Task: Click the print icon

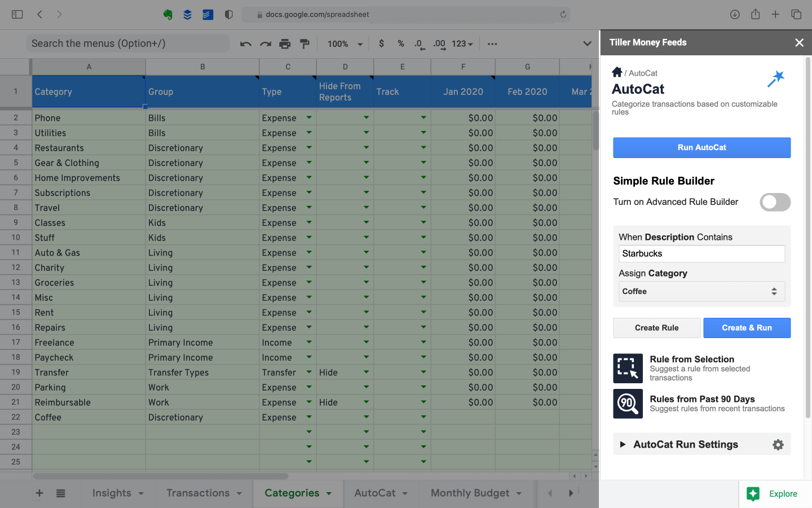Action: [x=285, y=44]
